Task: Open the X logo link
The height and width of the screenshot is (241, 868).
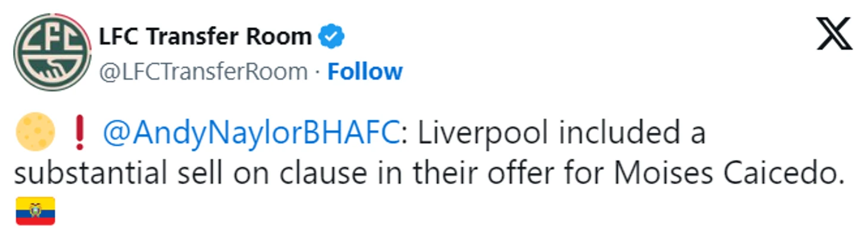Action: (835, 34)
